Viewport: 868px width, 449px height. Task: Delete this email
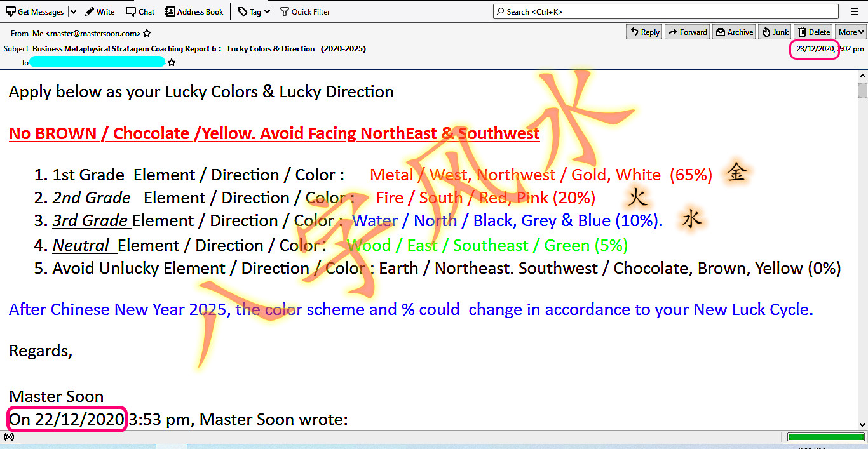tap(813, 32)
